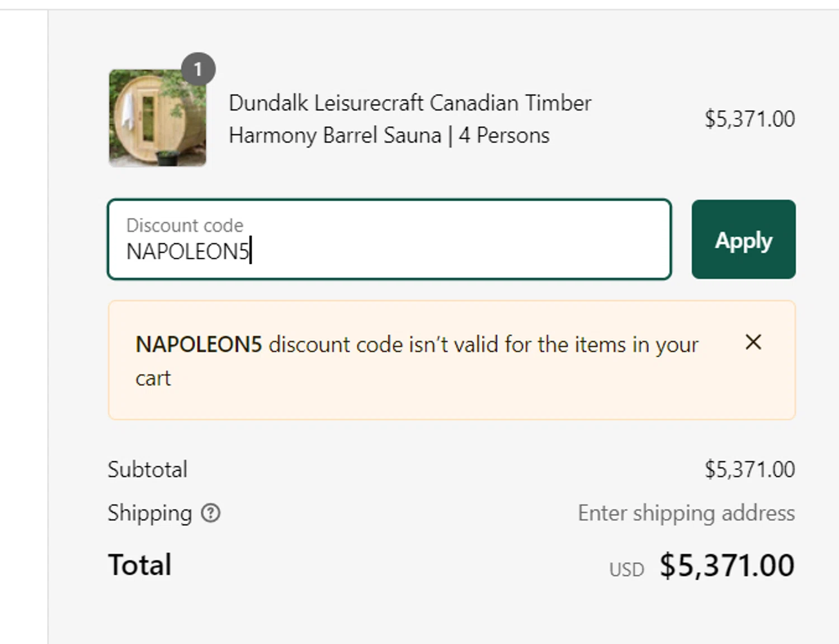Dismiss the invalid discount code alert
Viewport: 839px width, 644px height.
[753, 342]
